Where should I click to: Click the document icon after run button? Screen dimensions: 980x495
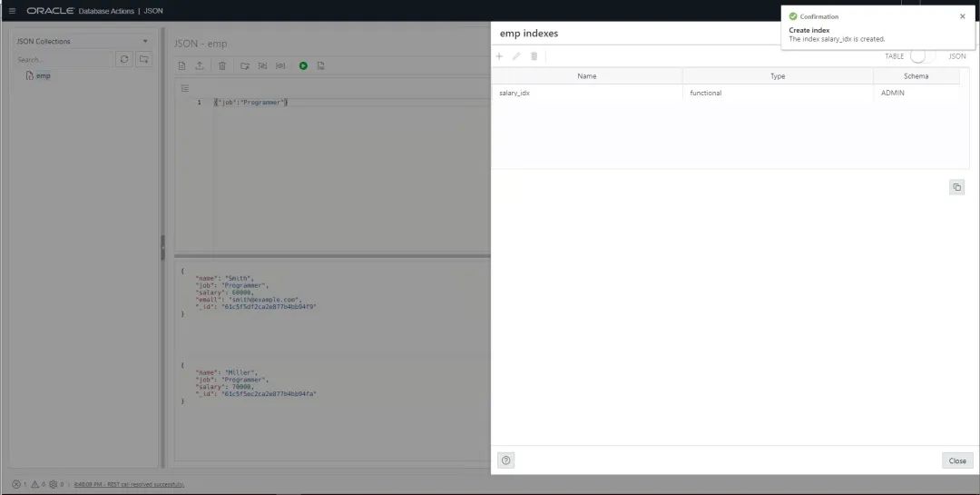tap(320, 65)
